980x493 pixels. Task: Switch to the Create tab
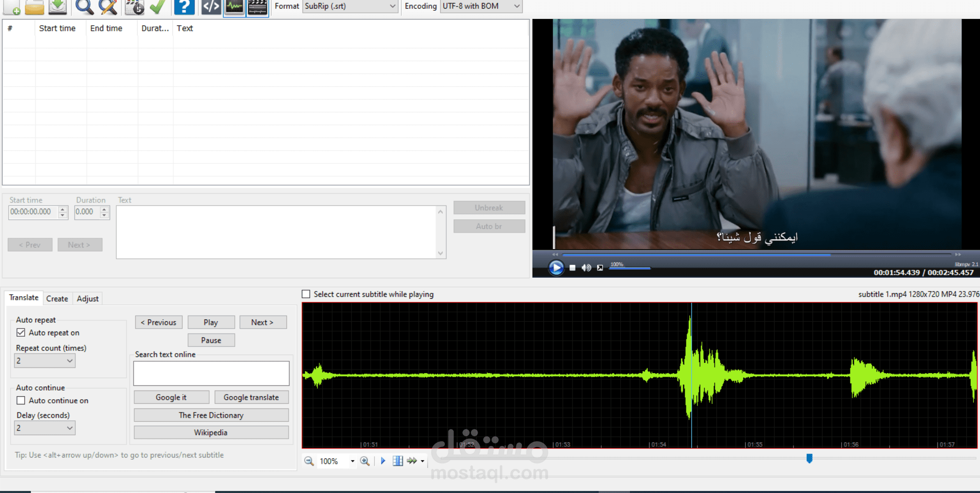pyautogui.click(x=57, y=299)
